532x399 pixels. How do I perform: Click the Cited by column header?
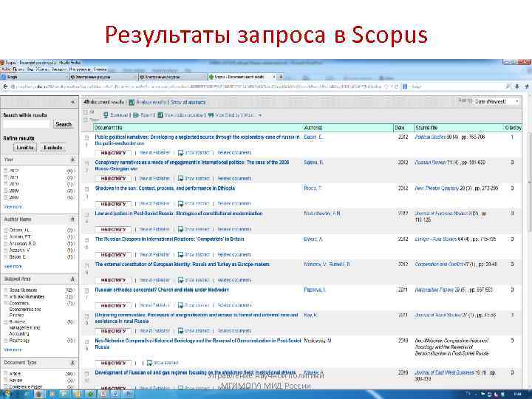click(513, 128)
